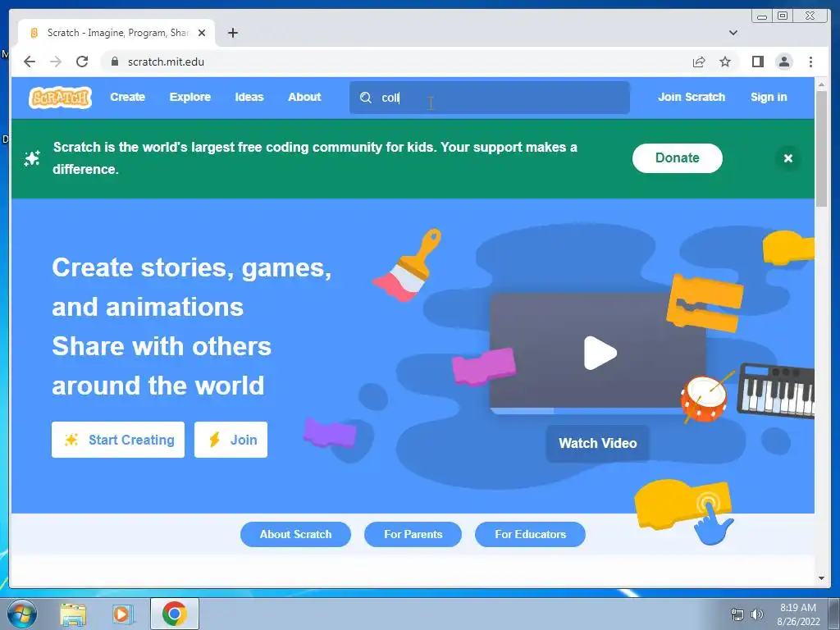Click Join Scratch in navbar

(692, 97)
